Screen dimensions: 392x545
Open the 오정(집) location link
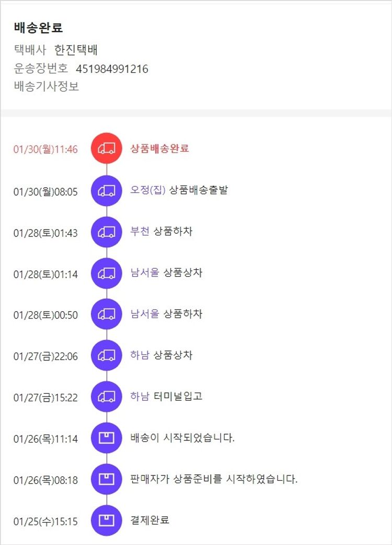click(148, 190)
